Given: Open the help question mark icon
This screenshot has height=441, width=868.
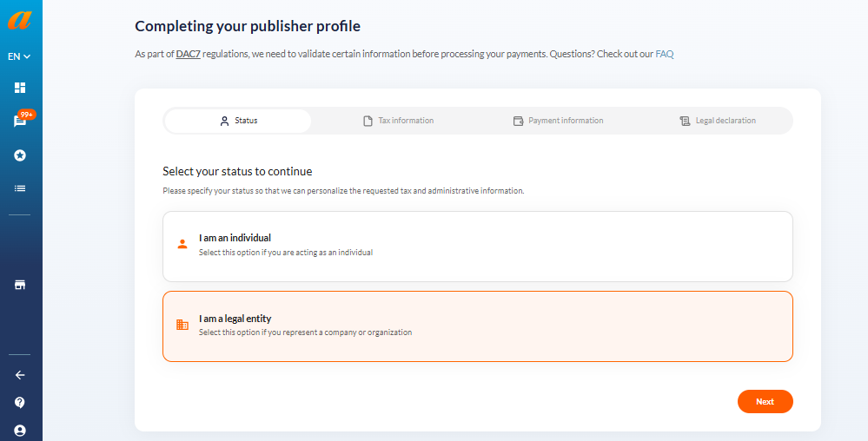Looking at the screenshot, I should [20, 402].
